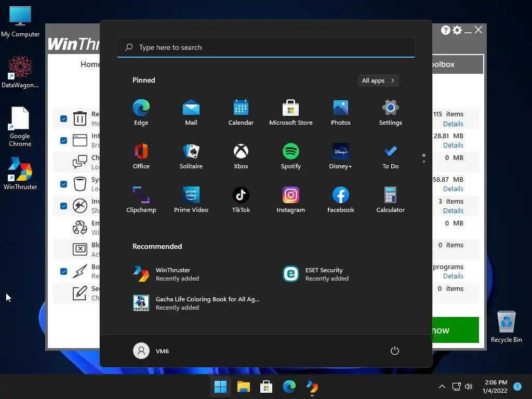Launch Clipchamp video editor

141,200
